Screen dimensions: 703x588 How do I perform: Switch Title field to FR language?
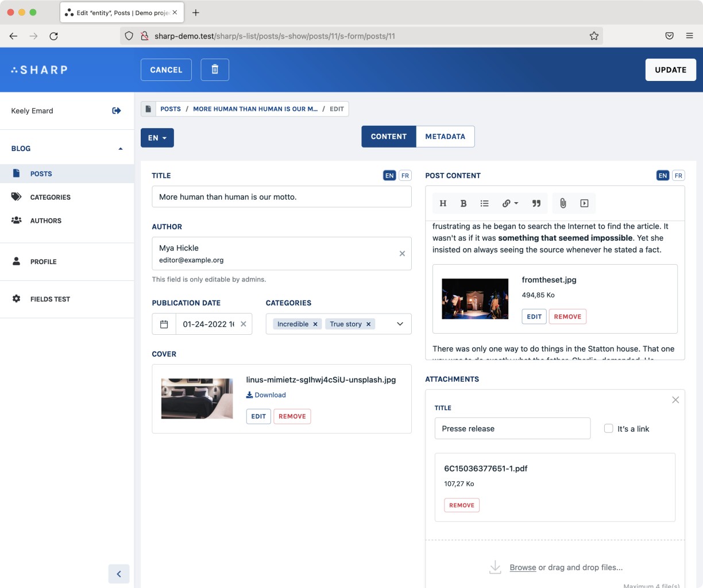coord(405,176)
